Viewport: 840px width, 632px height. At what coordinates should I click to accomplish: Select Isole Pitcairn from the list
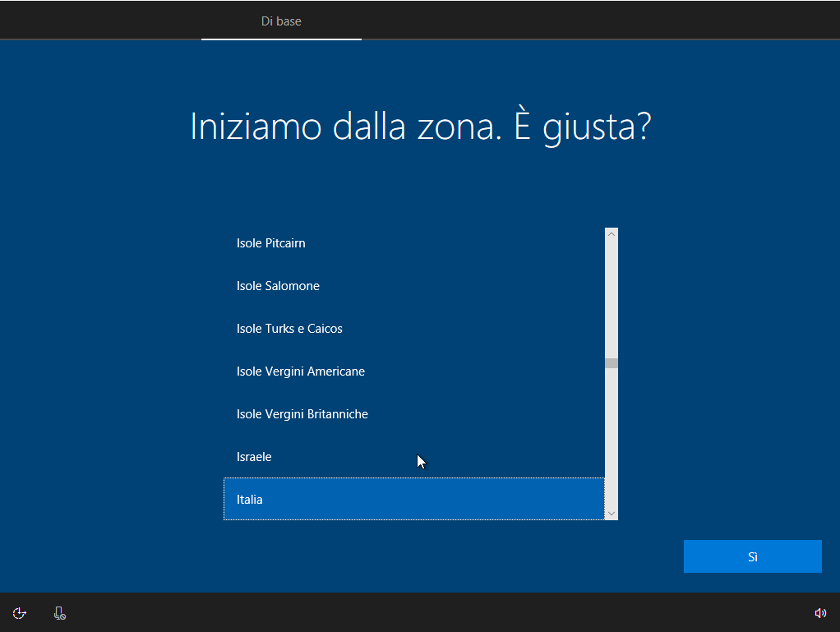414,243
